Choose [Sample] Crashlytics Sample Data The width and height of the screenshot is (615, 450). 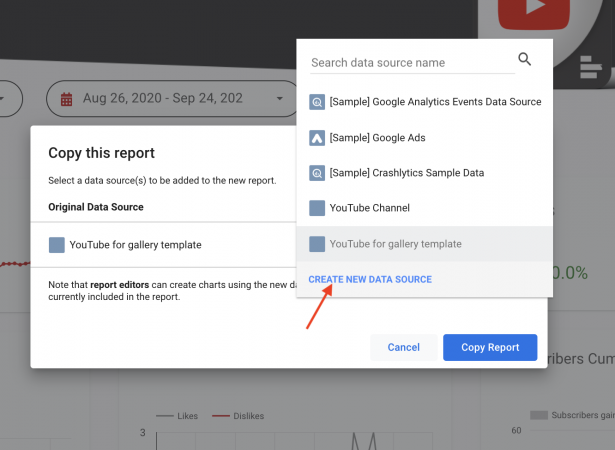point(425,173)
